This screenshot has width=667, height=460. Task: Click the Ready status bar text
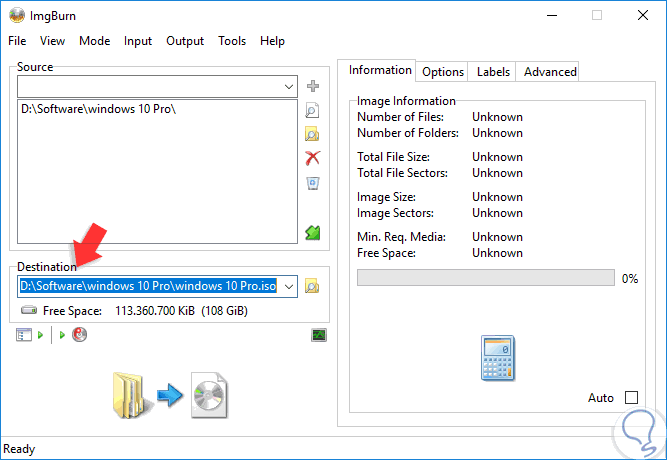click(19, 449)
